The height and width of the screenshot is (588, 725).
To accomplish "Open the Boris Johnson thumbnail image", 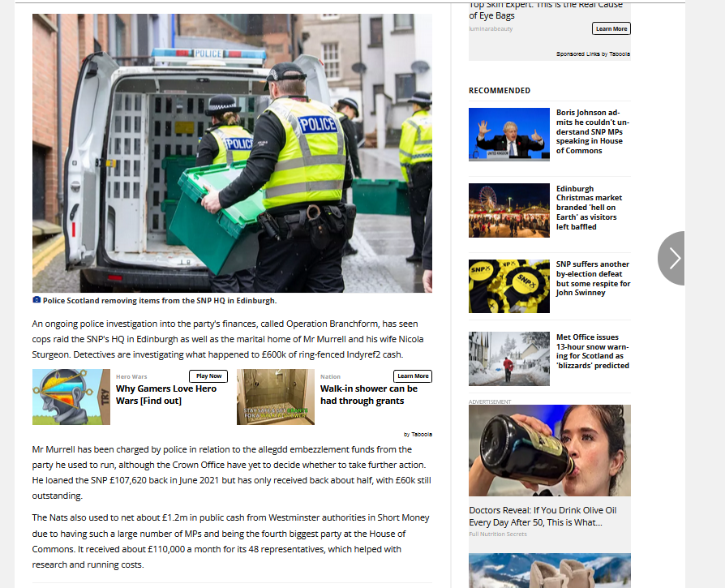I will pos(509,135).
